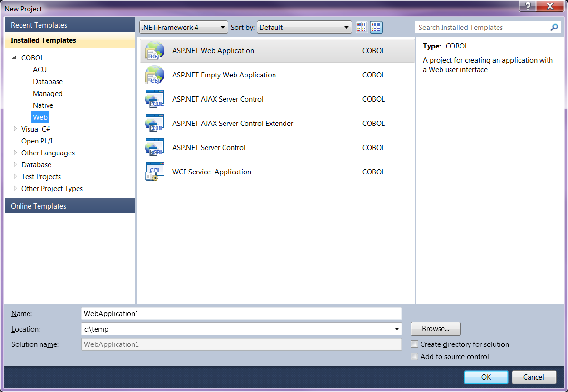This screenshot has width=568, height=392.
Task: Expand the Database top-level node
Action: point(15,165)
